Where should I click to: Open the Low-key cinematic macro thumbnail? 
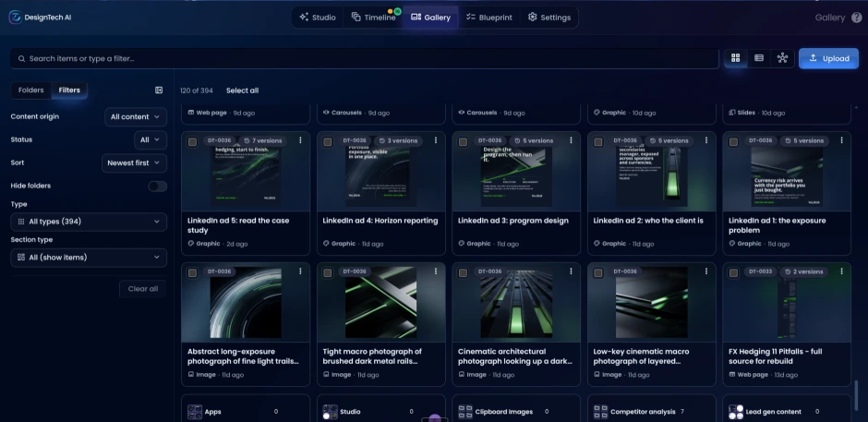tap(652, 302)
